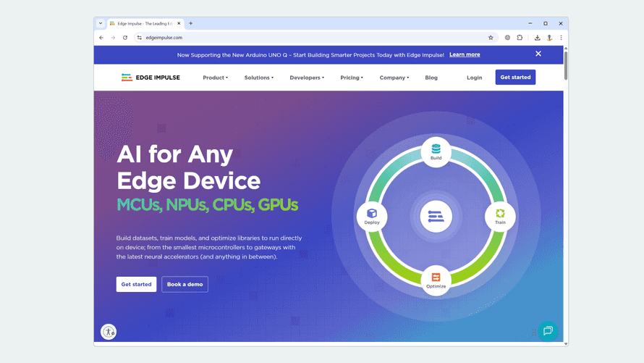Click the Build icon on the circle diagram
The height and width of the screenshot is (363, 644).
tap(436, 152)
